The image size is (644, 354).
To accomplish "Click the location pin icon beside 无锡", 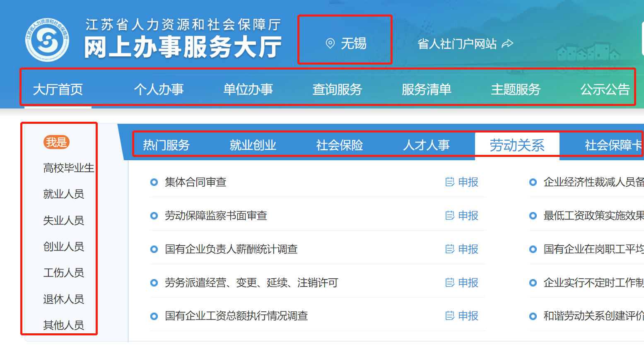I will point(330,43).
